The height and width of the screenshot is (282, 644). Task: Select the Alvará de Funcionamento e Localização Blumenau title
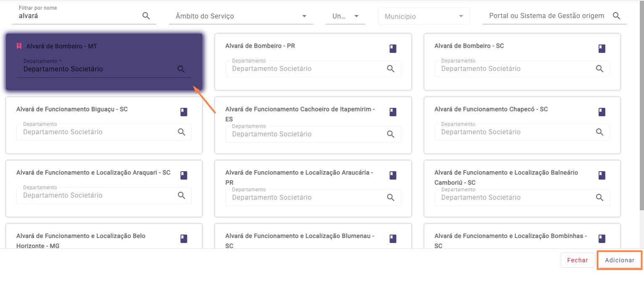point(300,241)
